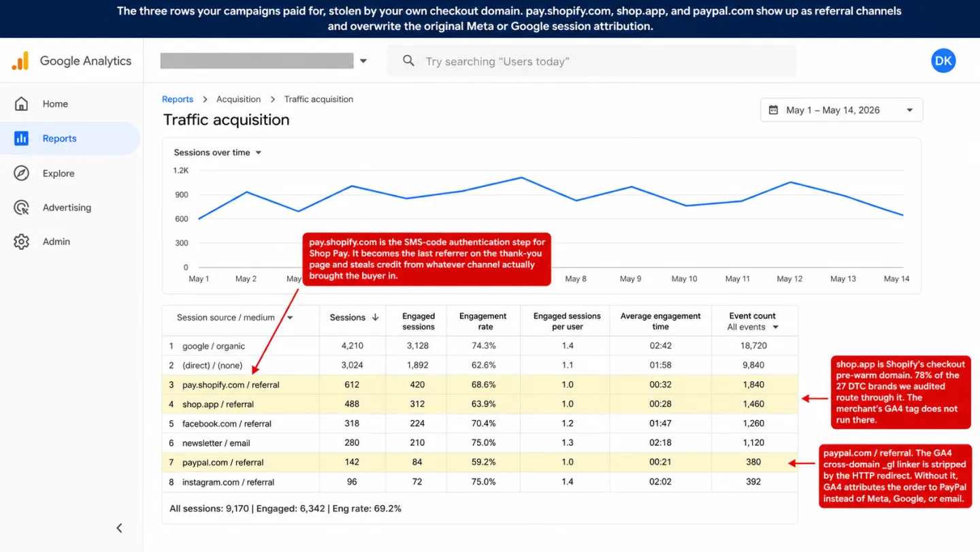Click the Home house icon
Image resolution: width=980 pixels, height=552 pixels.
click(21, 103)
